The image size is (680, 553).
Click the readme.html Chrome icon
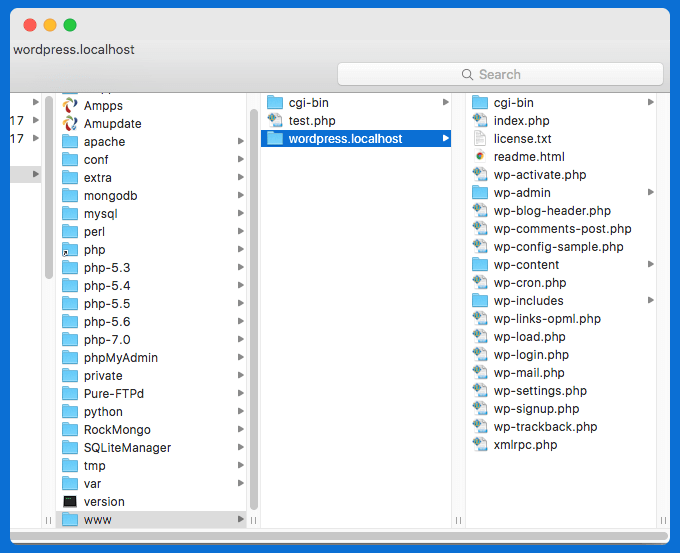click(480, 156)
